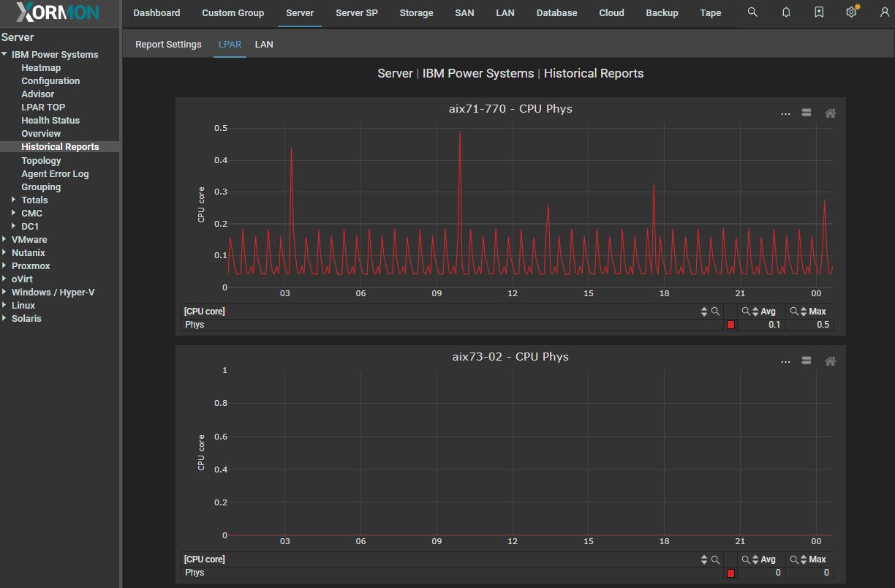Sort the [CPU core] column in aix73-02 legend
This screenshot has height=588, width=895.
click(704, 559)
